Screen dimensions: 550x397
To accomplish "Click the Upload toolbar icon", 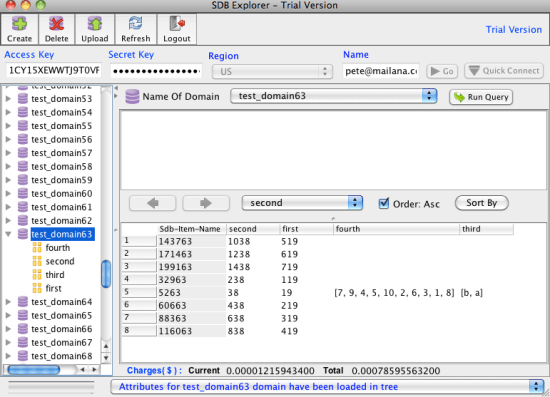I will 94,29.
